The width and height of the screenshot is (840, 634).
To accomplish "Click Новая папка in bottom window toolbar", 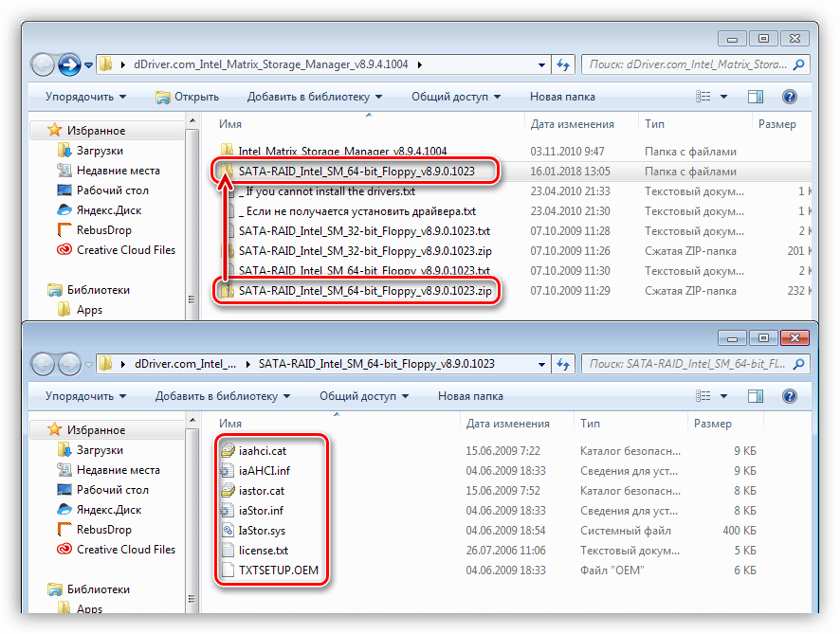I will [x=470, y=396].
